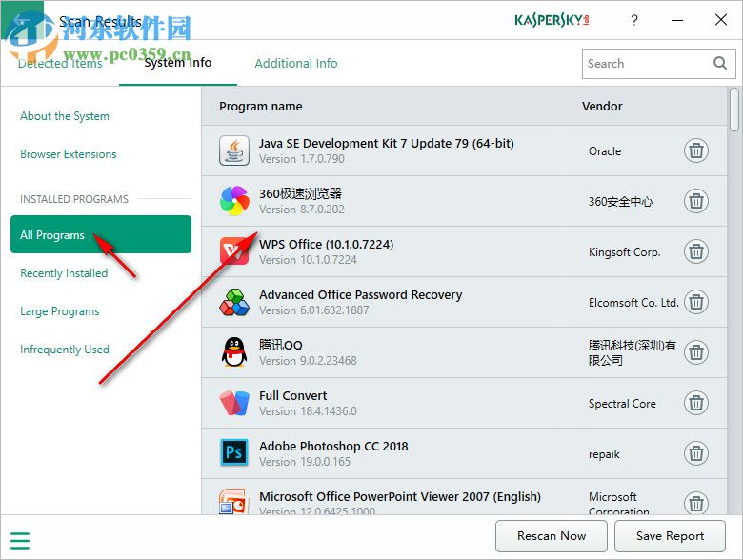Open About the System section
The image size is (743, 560).
click(x=65, y=116)
